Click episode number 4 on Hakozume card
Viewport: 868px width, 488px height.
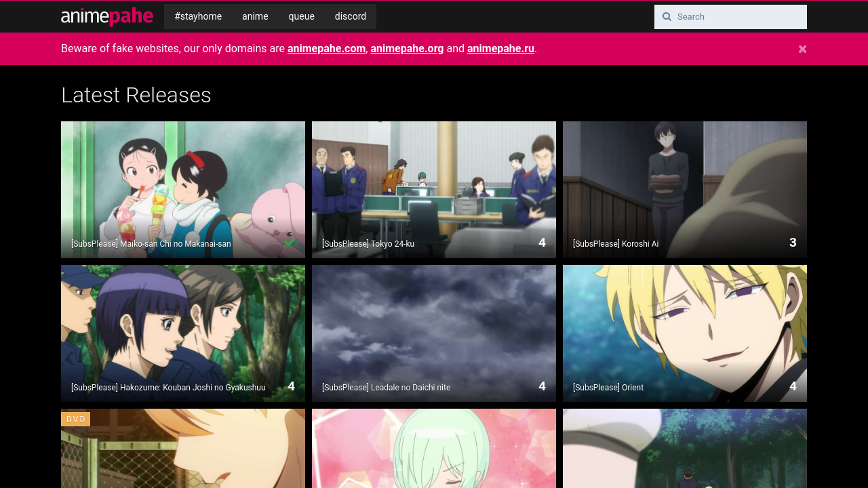(x=291, y=386)
